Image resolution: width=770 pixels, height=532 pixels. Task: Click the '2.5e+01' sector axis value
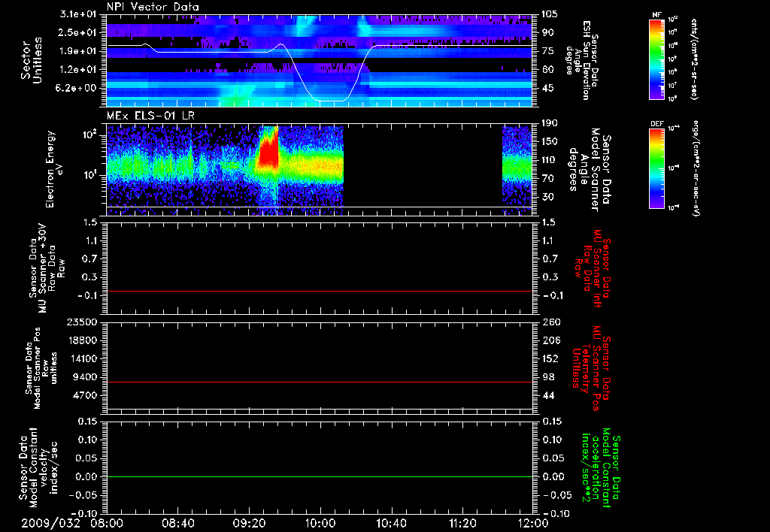(x=77, y=32)
